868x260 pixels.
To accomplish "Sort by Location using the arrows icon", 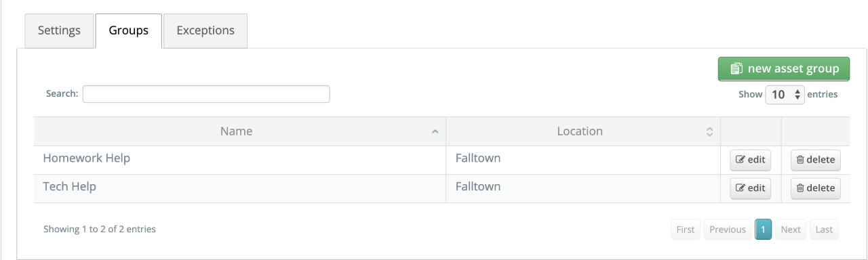I will coord(710,132).
